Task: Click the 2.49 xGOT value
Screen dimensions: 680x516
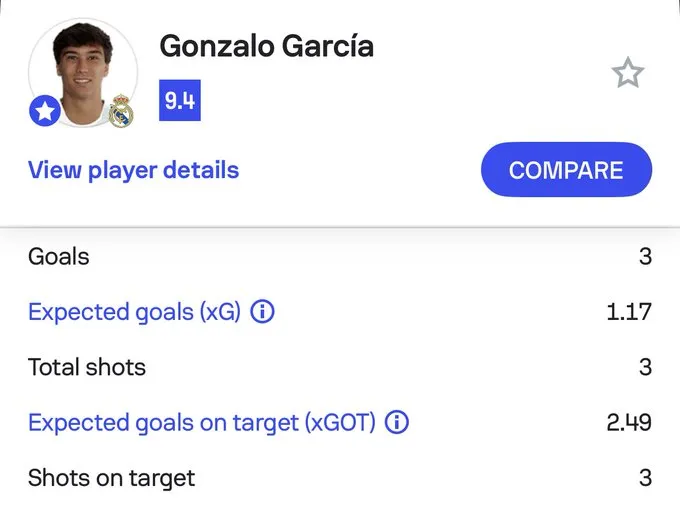Action: coord(629,422)
